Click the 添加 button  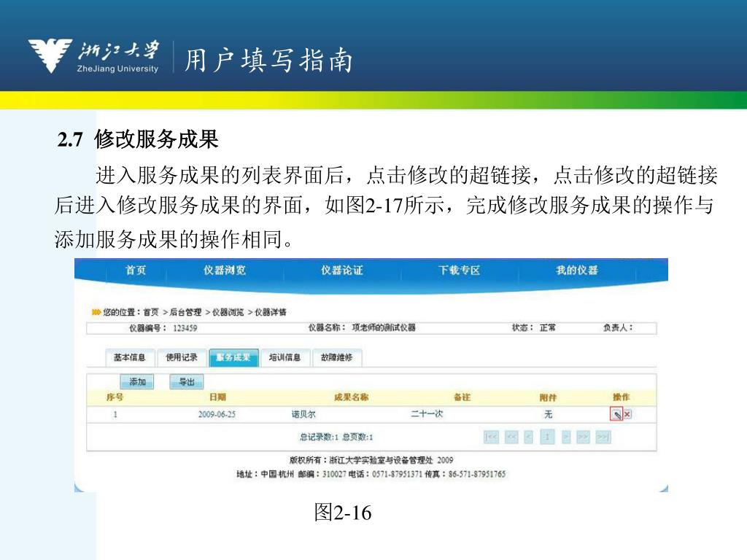[137, 381]
